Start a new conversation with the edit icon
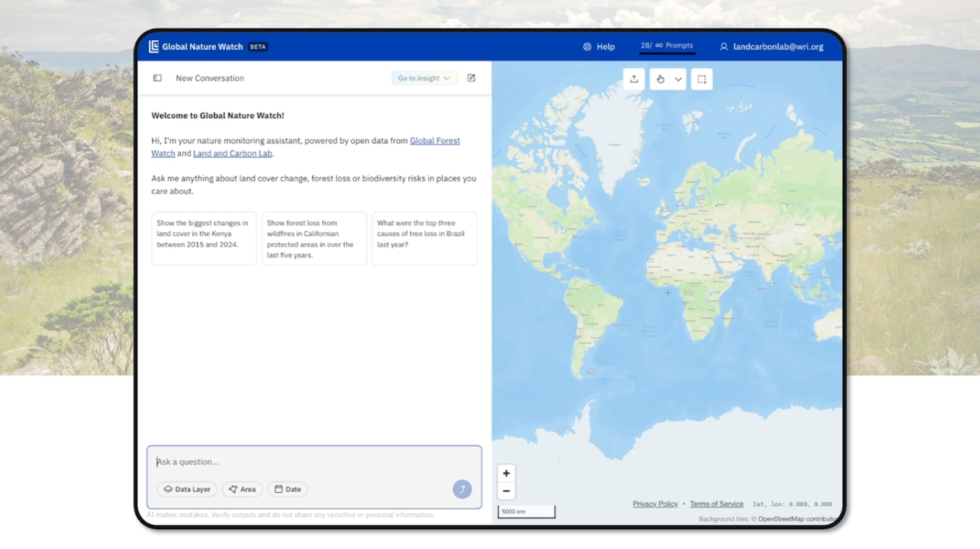980x549 pixels. coord(471,78)
